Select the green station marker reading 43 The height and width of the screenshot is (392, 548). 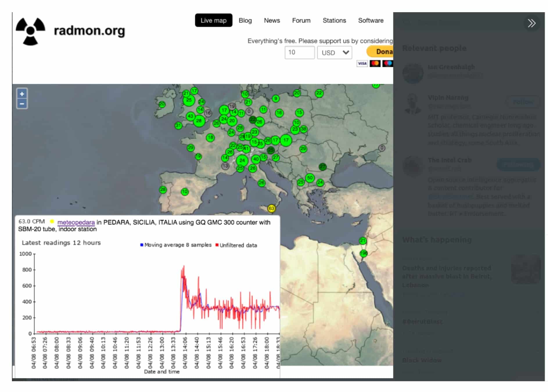click(190, 116)
